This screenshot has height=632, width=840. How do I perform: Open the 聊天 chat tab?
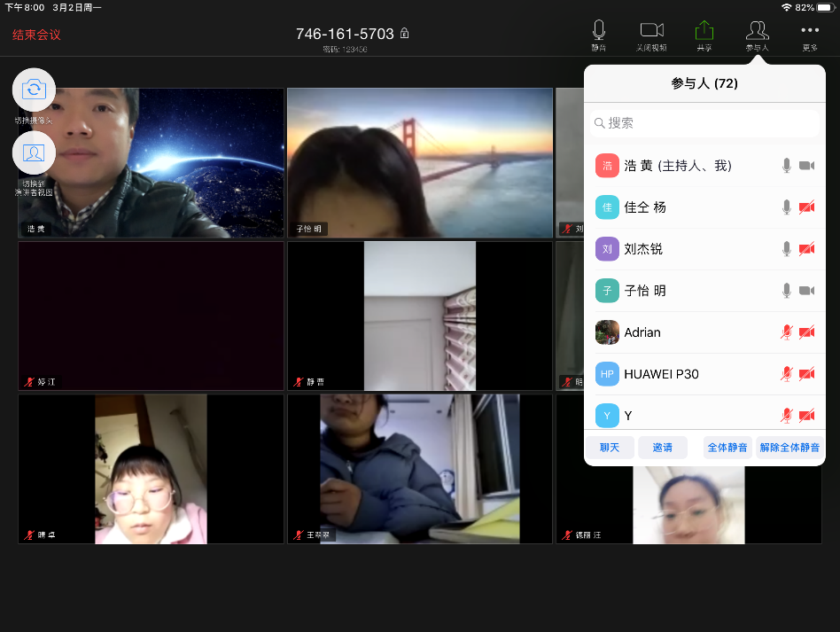coord(610,448)
